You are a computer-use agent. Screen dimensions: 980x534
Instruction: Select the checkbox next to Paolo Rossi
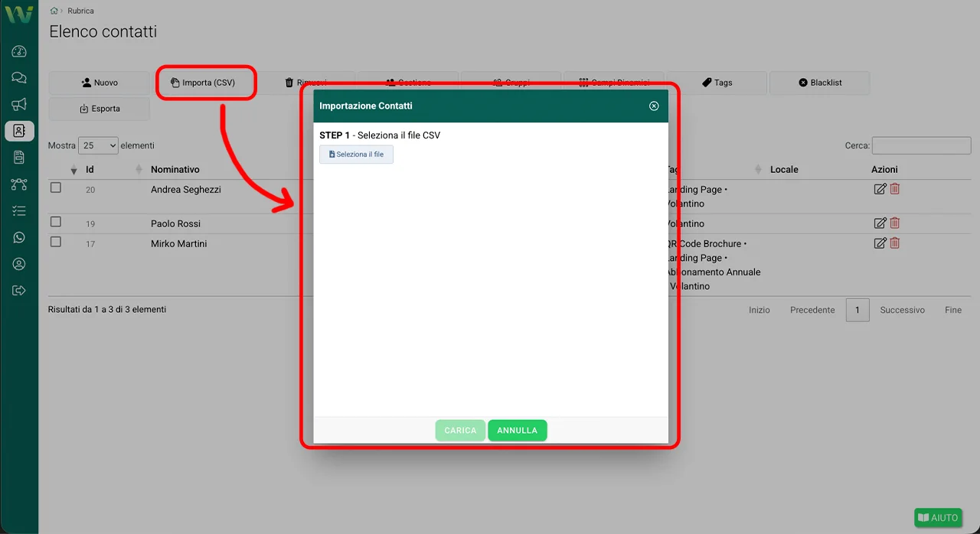point(55,220)
